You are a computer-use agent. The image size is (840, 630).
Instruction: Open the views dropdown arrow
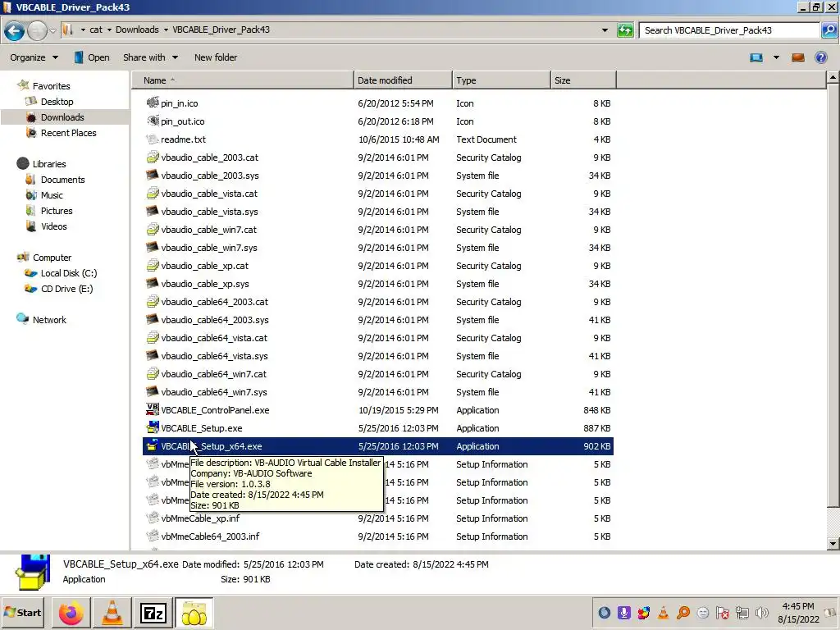pos(776,57)
